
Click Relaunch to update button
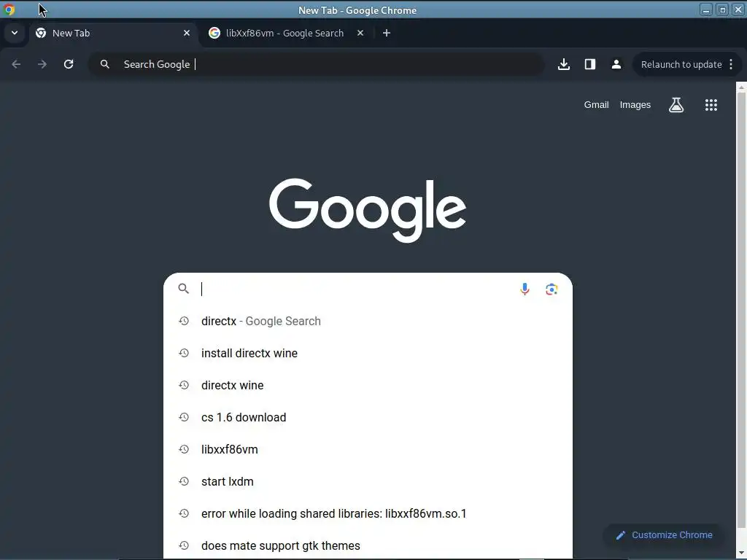[x=681, y=64]
